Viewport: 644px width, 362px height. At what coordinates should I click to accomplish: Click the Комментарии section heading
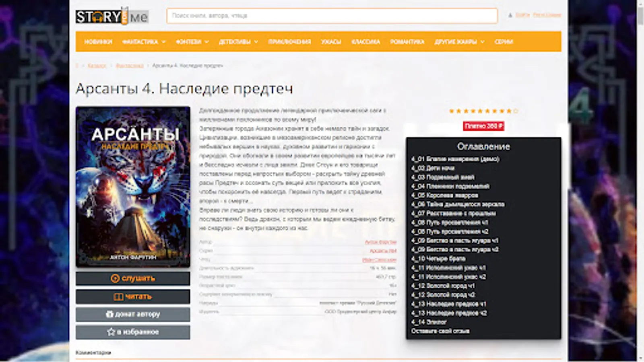(93, 353)
